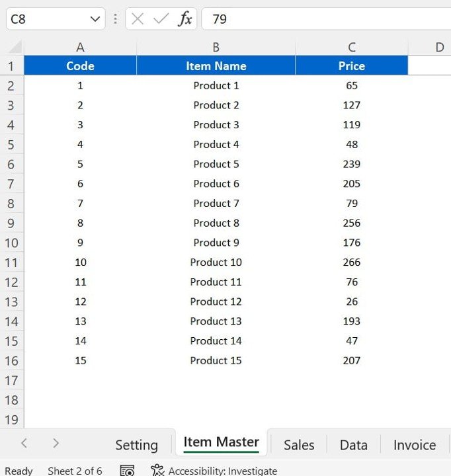The width and height of the screenshot is (451, 476).
Task: Select the cell containing Product 9
Action: pos(216,243)
